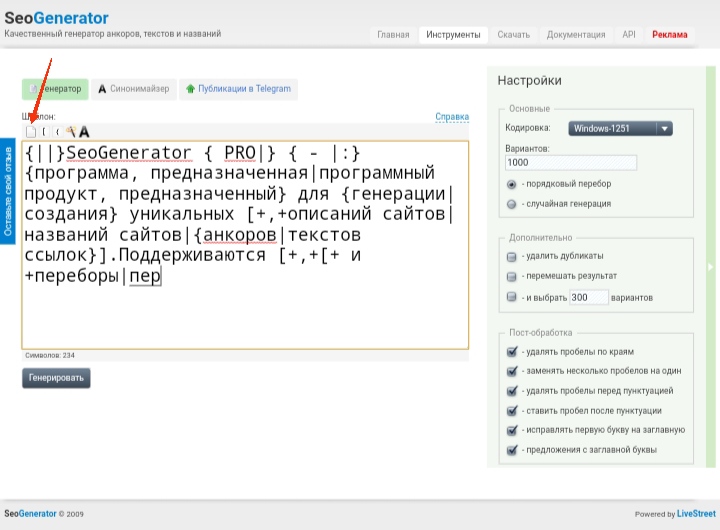Click the curly brace insert icon
The image size is (720, 530).
57,131
